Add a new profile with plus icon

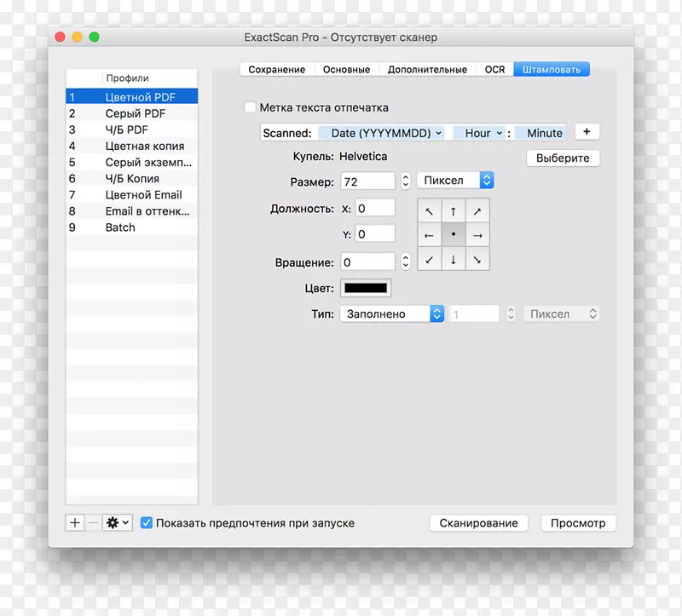click(75, 523)
